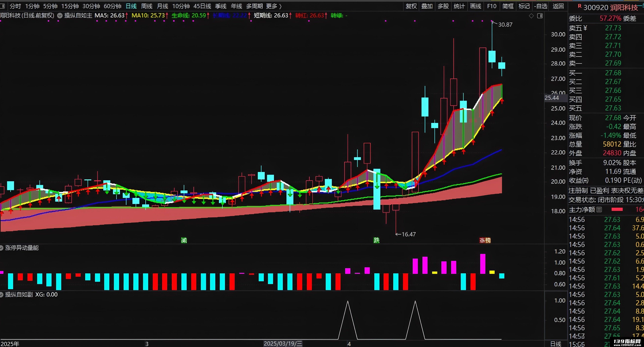Click the 主力净额 list icon
This screenshot has height=347, width=644.
point(599,209)
